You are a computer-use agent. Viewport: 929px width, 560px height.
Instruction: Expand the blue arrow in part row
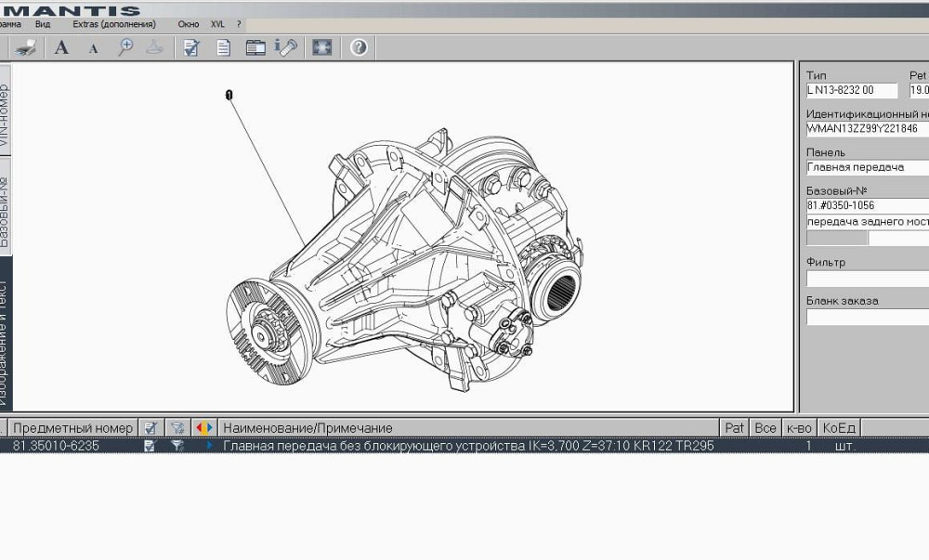pos(210,446)
